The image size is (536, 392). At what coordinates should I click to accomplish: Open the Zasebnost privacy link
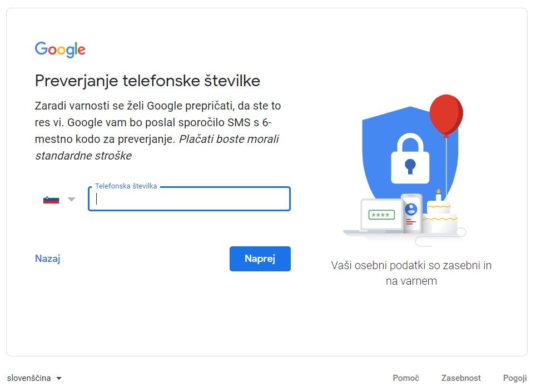pos(461,378)
